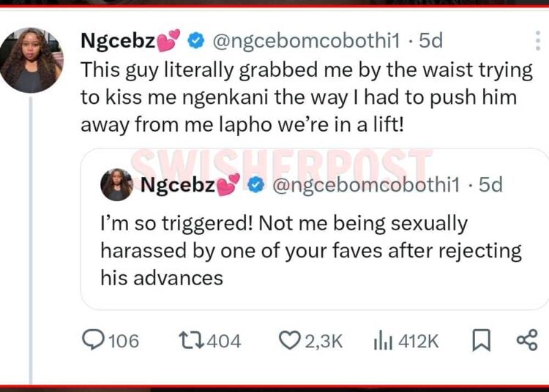Click the verified badge in the quoted tweet
Image resolution: width=549 pixels, height=392 pixels.
[255, 186]
